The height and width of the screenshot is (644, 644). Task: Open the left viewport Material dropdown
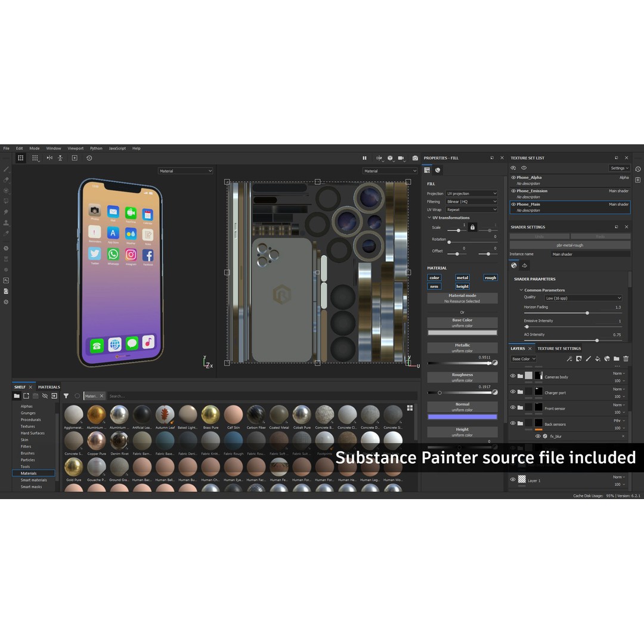[185, 171]
